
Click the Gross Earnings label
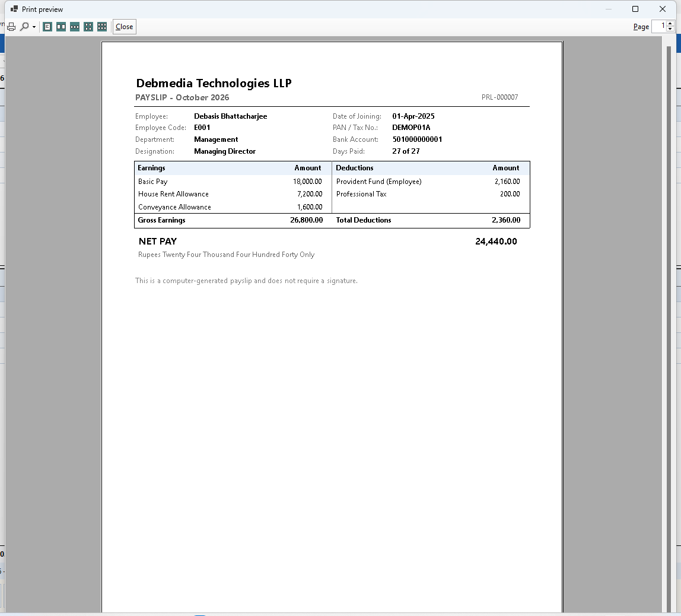pos(161,220)
